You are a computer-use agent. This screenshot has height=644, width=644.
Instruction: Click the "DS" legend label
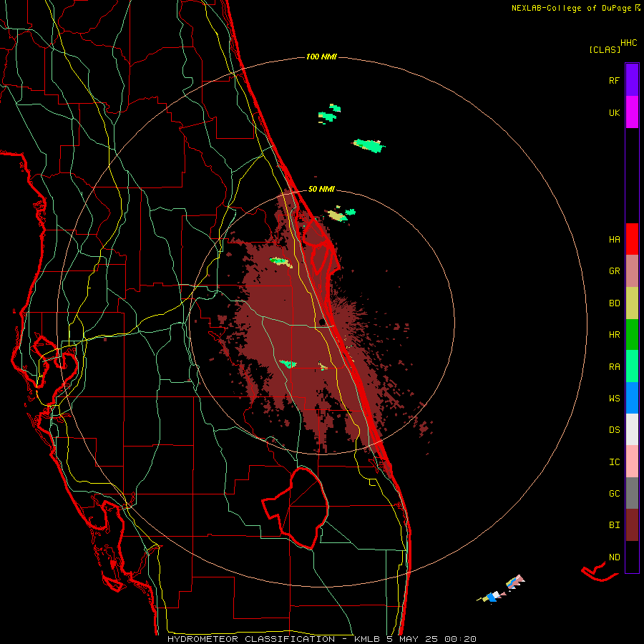coord(614,430)
